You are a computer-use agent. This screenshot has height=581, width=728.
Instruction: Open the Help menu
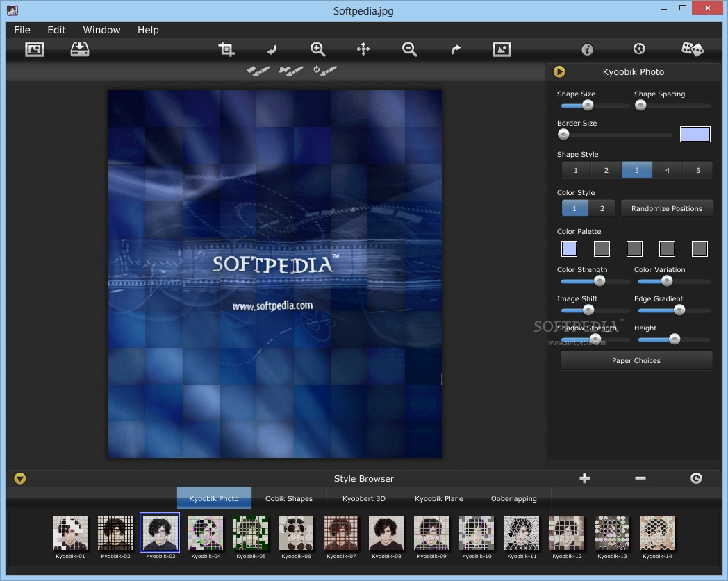point(148,30)
